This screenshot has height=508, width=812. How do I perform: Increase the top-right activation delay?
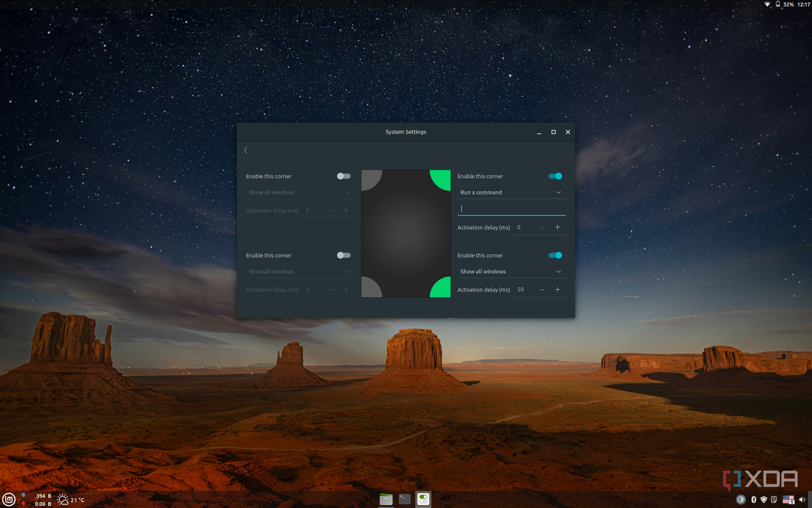(x=557, y=227)
